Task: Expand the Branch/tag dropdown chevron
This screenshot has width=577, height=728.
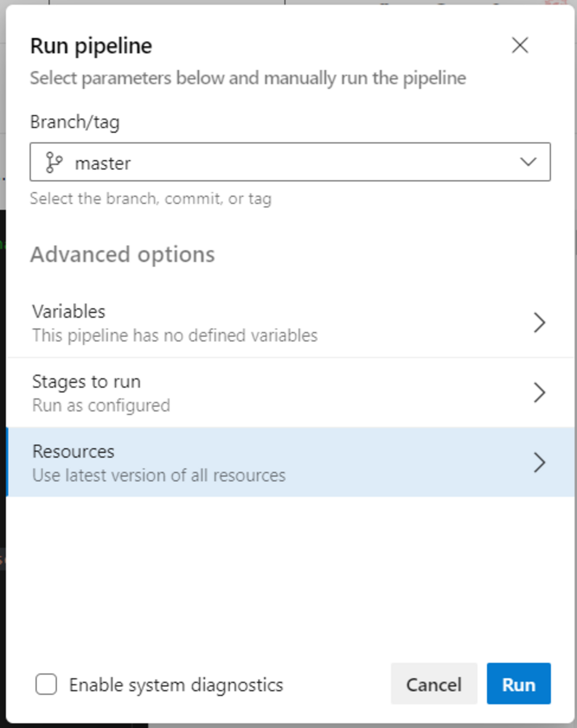Action: pos(528,162)
